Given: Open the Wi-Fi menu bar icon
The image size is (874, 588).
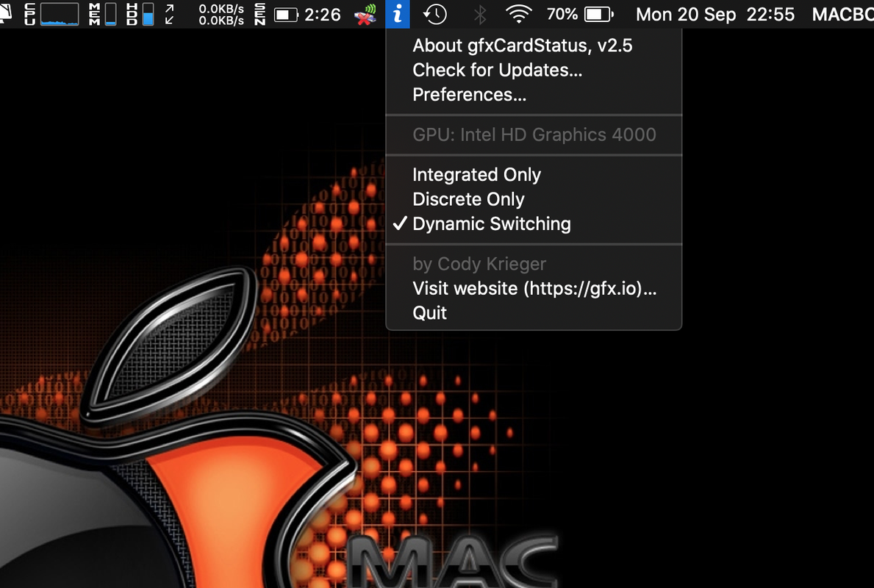Looking at the screenshot, I should pyautogui.click(x=518, y=15).
